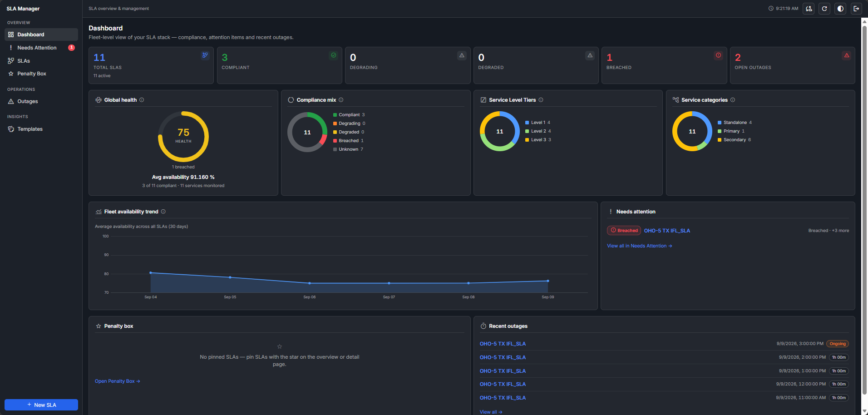Click the info icon beside Service Level Tiers
The width and height of the screenshot is (868, 415).
pyautogui.click(x=541, y=100)
